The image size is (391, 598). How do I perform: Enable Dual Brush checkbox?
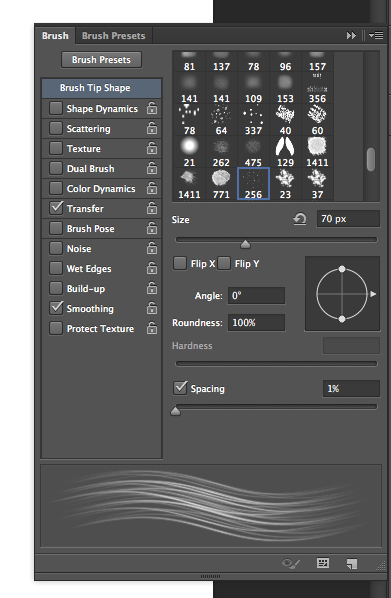pos(56,168)
